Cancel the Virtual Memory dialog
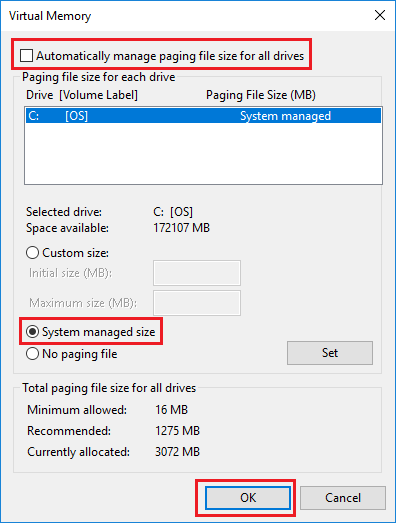Viewport: 396px width, 523px height. coord(343,498)
